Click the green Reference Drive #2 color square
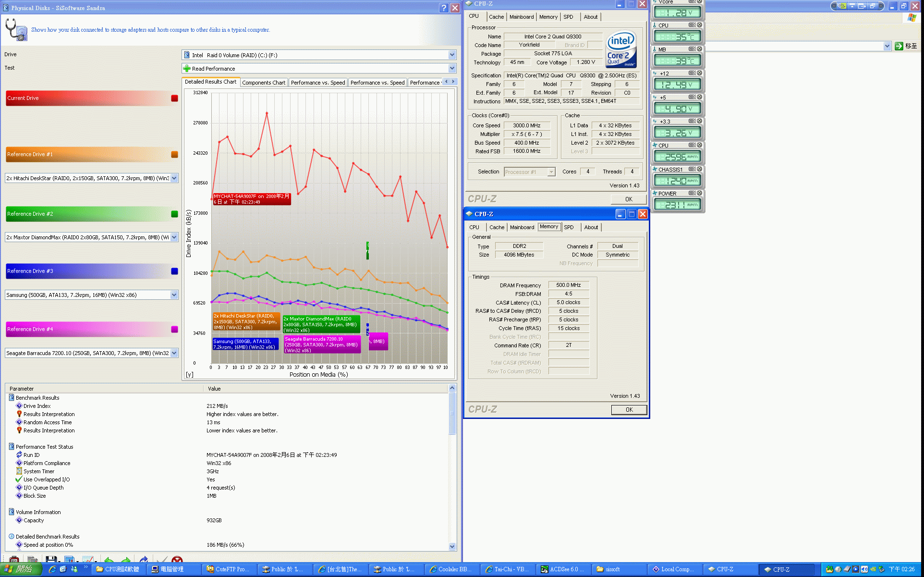 tap(174, 214)
